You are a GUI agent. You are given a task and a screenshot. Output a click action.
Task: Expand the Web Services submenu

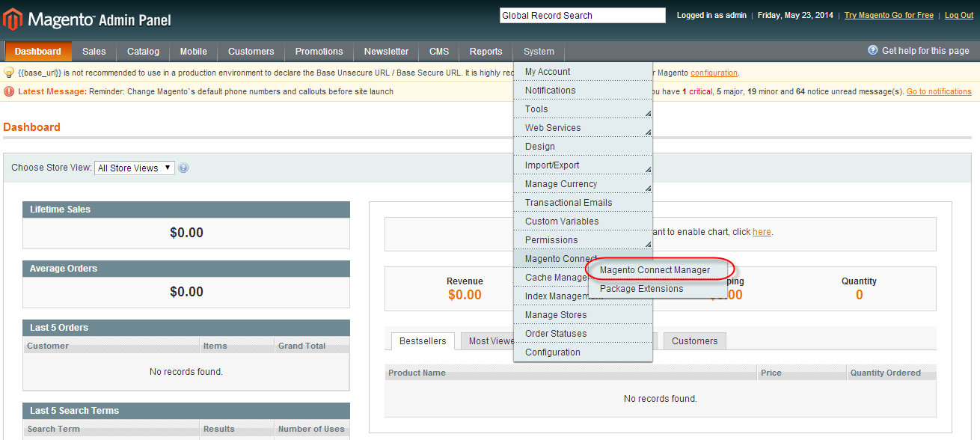tap(583, 128)
